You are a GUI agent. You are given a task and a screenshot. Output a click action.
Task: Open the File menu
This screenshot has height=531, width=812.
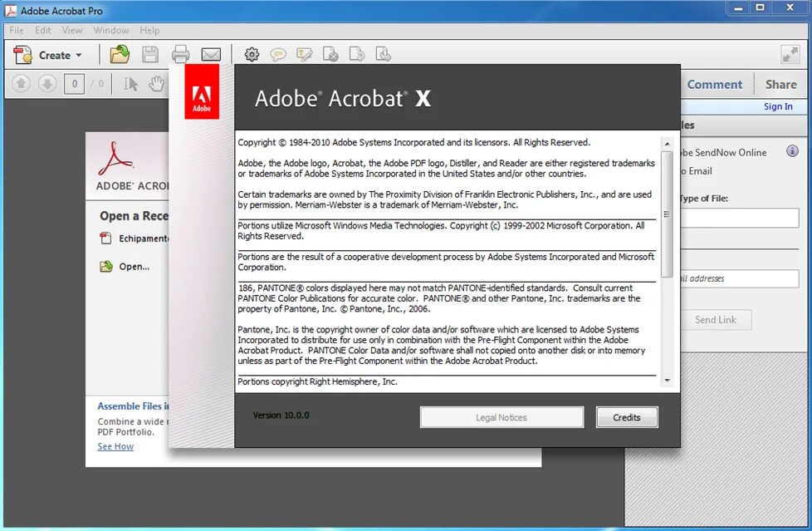[17, 30]
